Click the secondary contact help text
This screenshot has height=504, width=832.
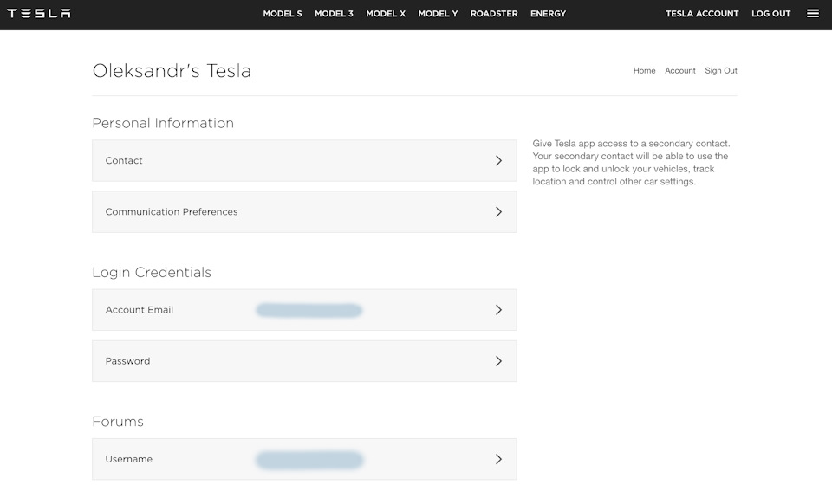632,163
